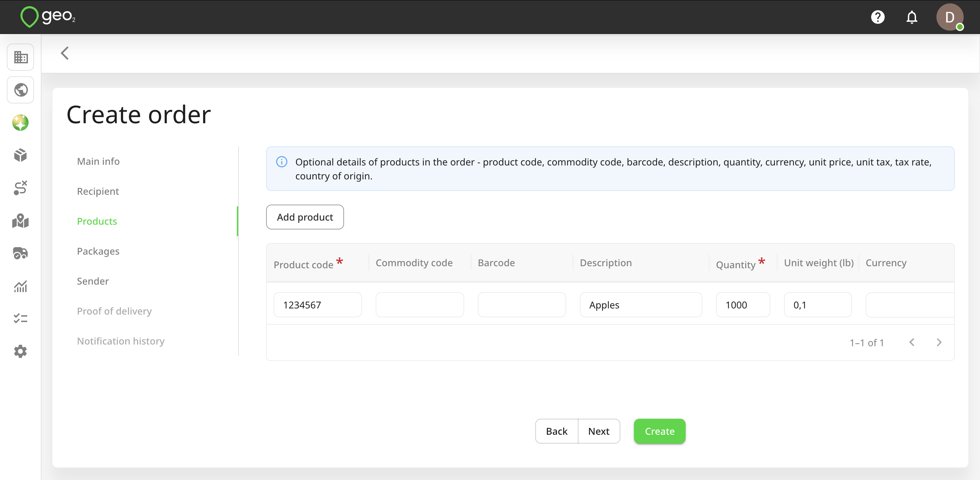
Task: Go to next table page
Action: 939,342
